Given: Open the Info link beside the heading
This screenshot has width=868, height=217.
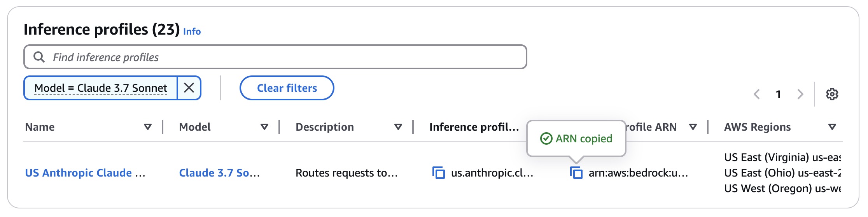Looking at the screenshot, I should click(192, 31).
